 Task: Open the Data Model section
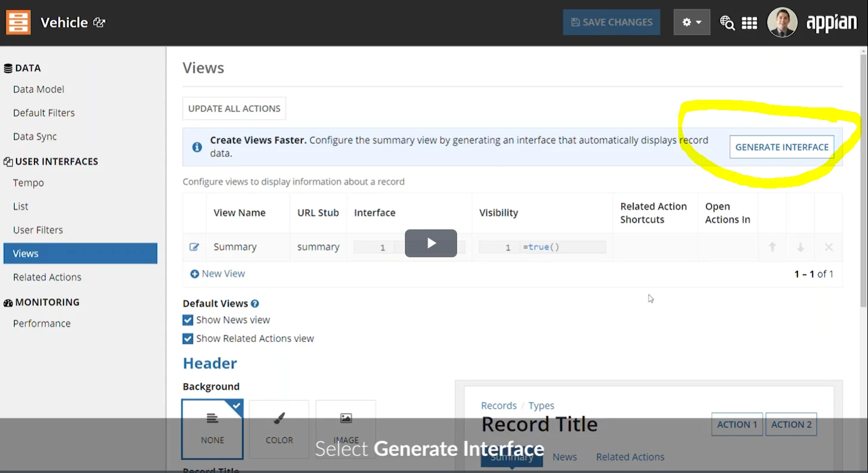pyautogui.click(x=39, y=89)
